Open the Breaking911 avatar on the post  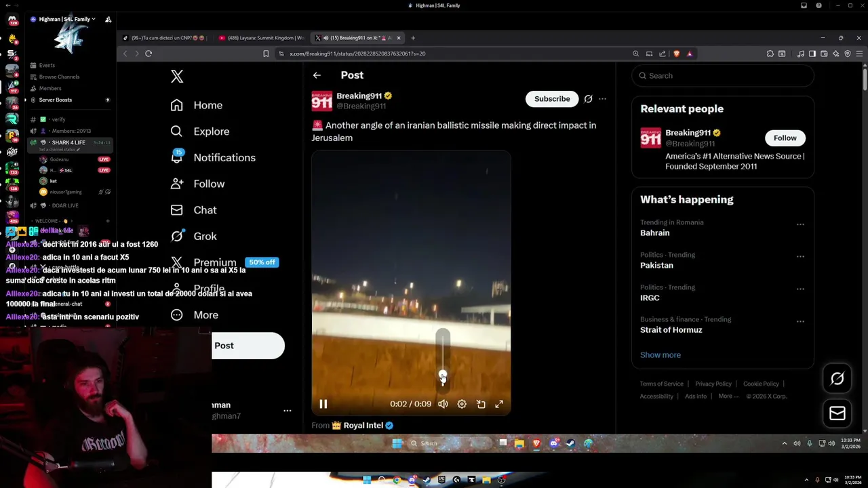321,101
